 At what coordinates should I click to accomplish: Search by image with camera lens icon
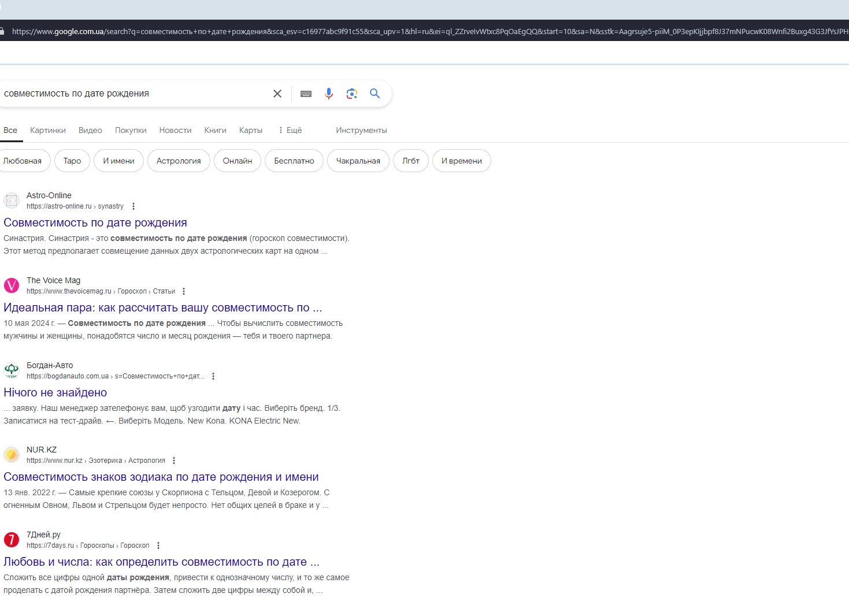click(x=352, y=94)
